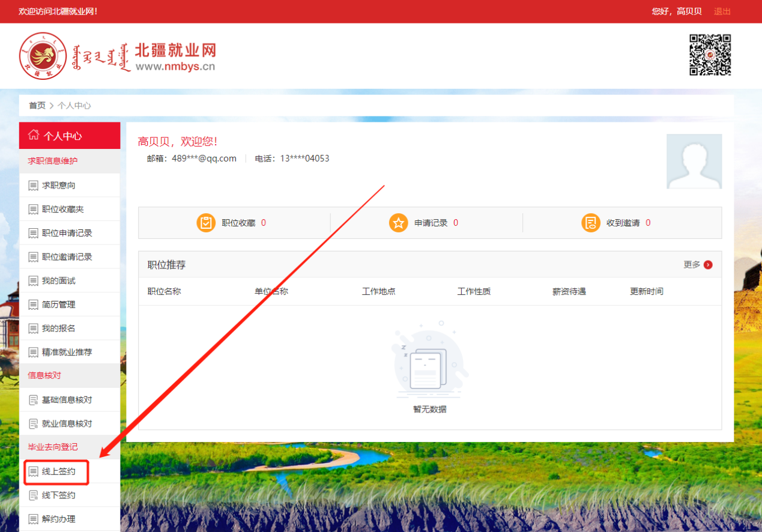The height and width of the screenshot is (532, 762).
Task: Open 求职意向 in the sidebar
Action: (59, 186)
